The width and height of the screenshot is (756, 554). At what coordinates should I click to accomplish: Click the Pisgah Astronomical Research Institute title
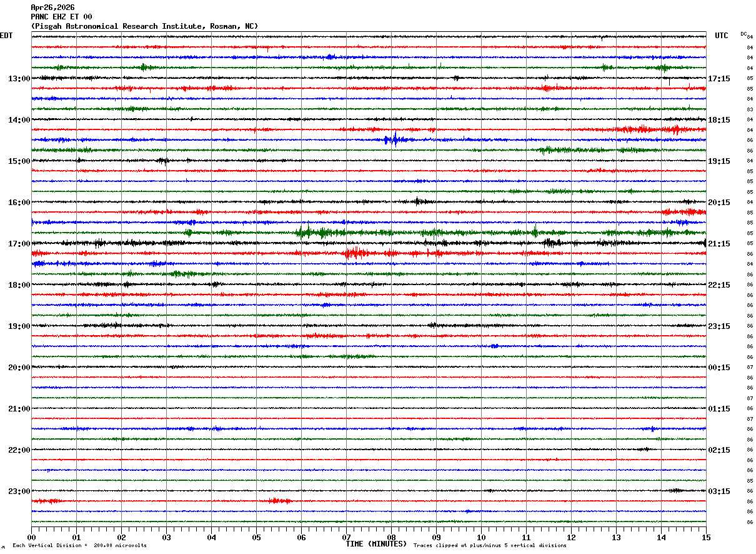[144, 26]
